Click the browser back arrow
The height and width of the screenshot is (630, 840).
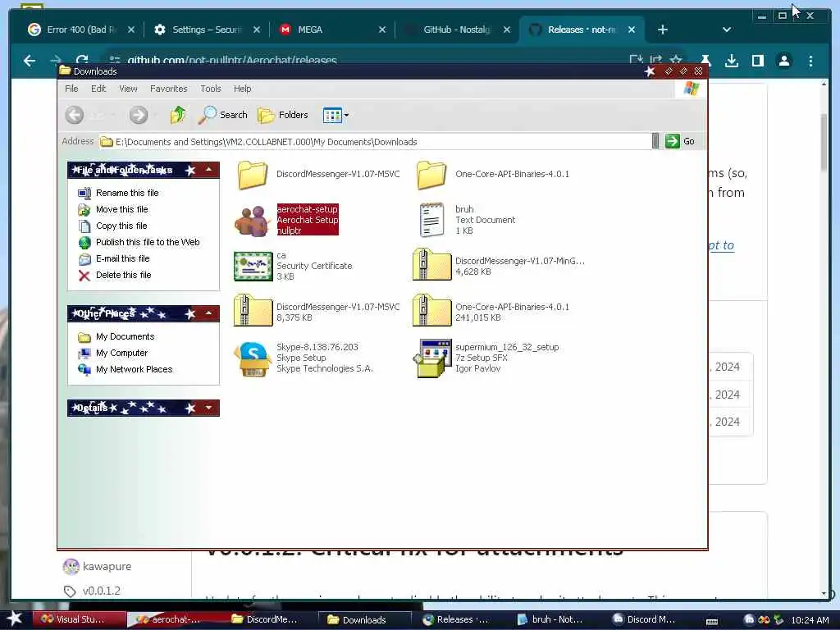tap(30, 61)
